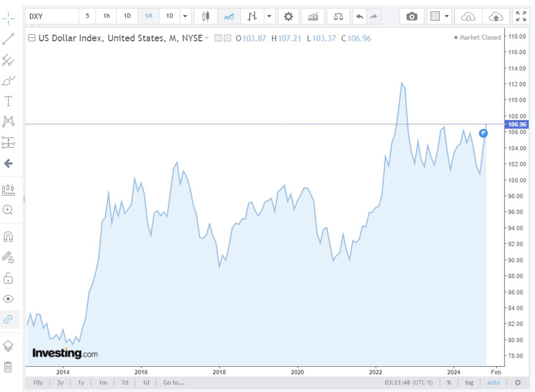Select the price range prediction tool
535x392 pixels.
[x=8, y=142]
